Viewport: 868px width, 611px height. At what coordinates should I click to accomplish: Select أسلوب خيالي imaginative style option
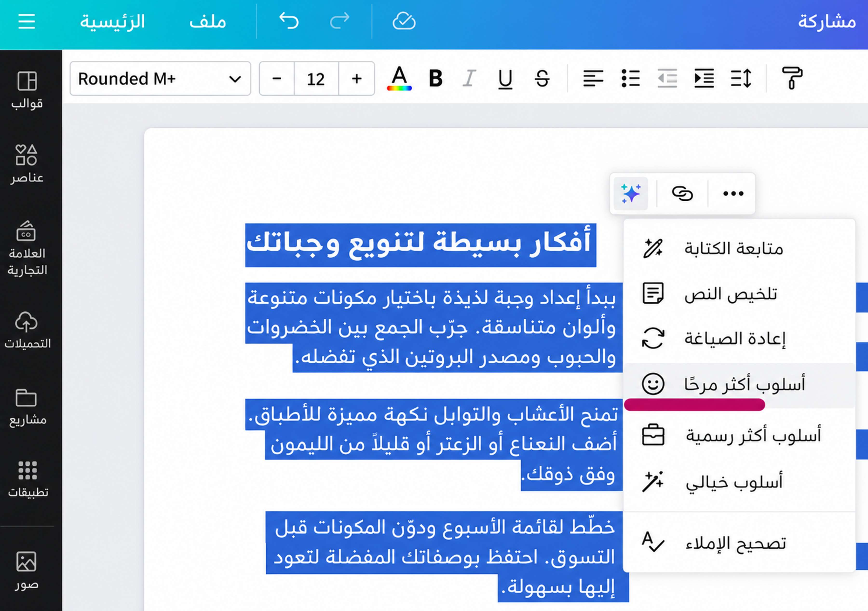coord(739,482)
